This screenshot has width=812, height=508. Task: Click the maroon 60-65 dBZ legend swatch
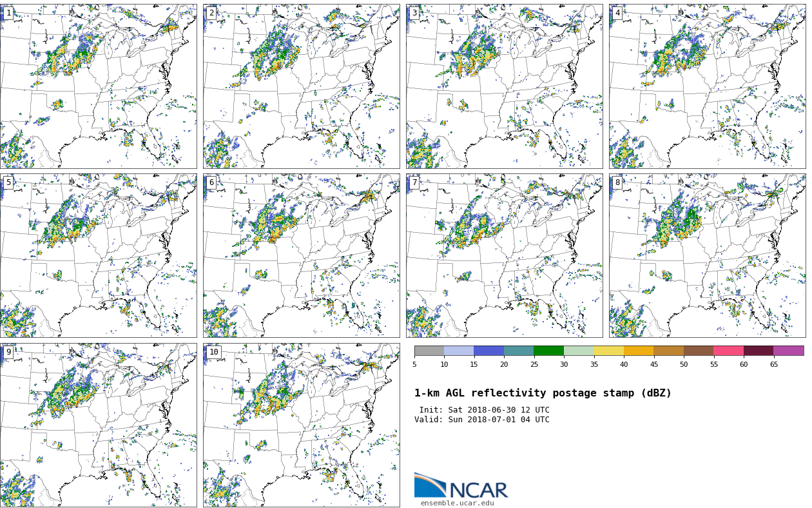pyautogui.click(x=759, y=351)
